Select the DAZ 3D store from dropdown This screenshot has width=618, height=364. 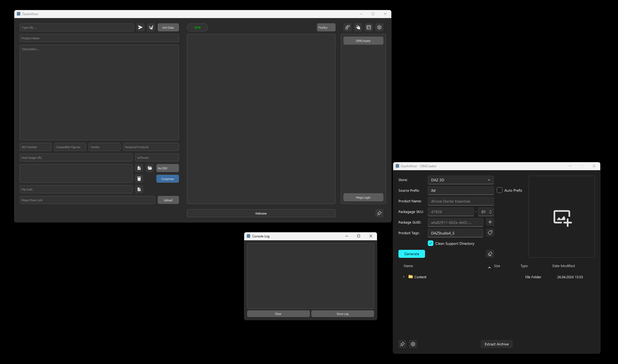click(460, 179)
